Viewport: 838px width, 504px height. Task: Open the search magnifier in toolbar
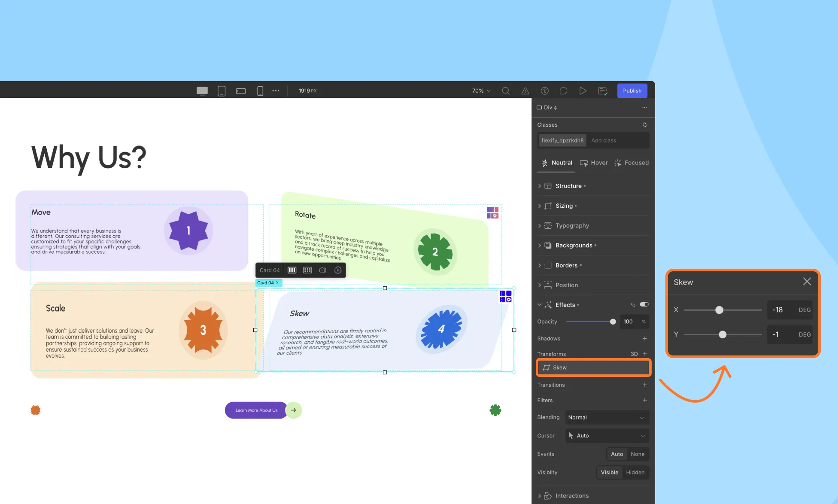[506, 91]
